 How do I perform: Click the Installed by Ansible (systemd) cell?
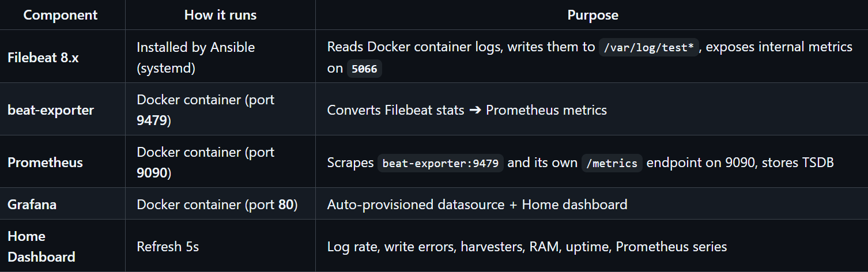(195, 58)
